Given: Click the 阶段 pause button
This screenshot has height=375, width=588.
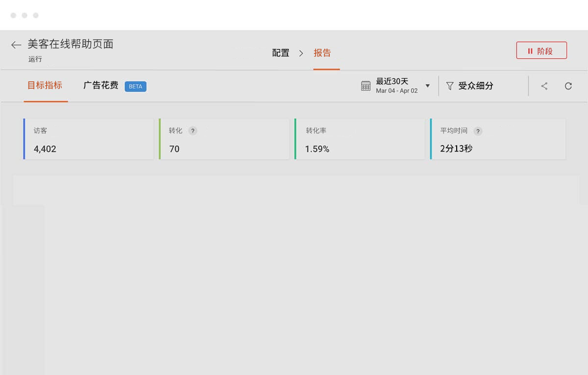Looking at the screenshot, I should [541, 50].
